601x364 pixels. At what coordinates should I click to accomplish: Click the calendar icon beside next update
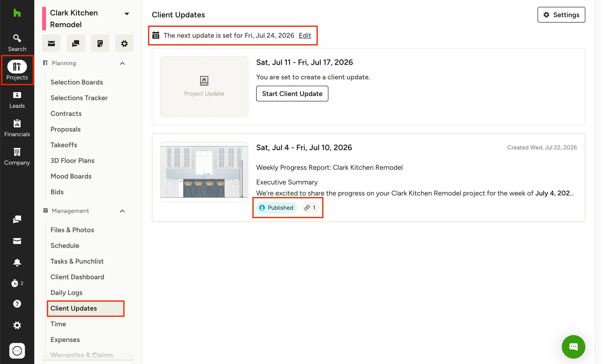click(x=156, y=35)
